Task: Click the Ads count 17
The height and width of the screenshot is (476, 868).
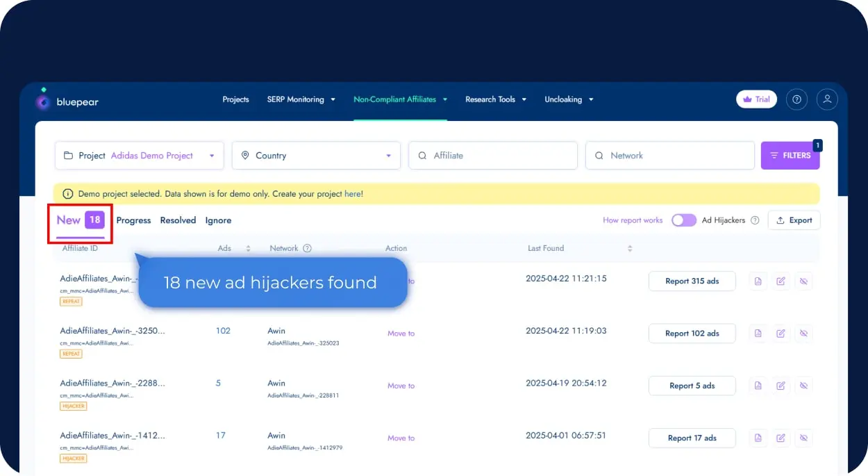Action: [221, 436]
